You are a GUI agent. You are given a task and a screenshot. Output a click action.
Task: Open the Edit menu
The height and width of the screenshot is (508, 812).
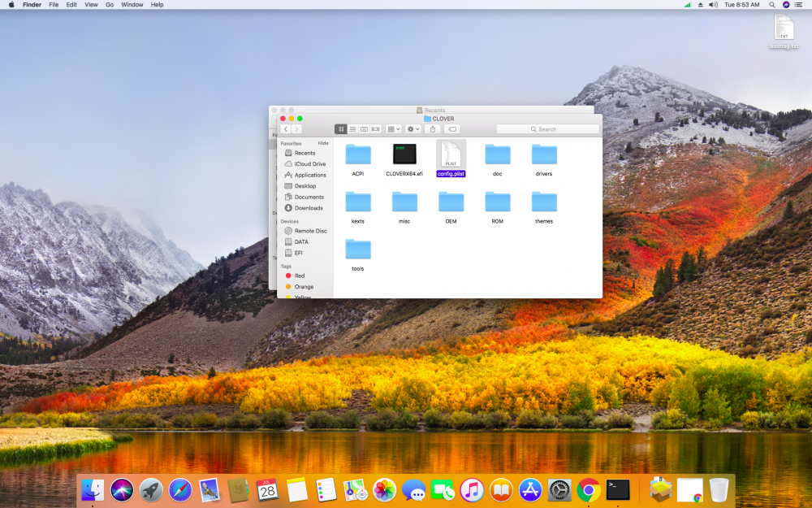tap(71, 5)
